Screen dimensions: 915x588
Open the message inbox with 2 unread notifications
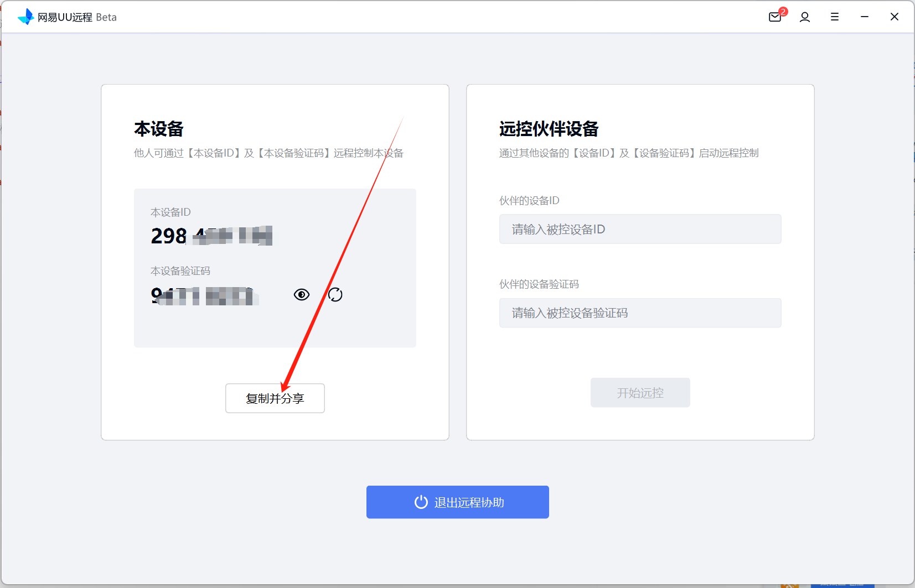coord(775,17)
